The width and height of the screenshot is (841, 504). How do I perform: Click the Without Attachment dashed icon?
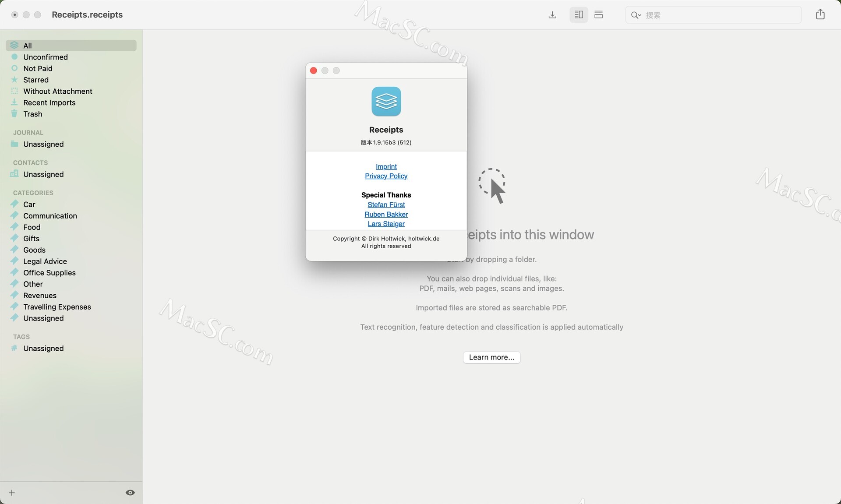coord(14,91)
